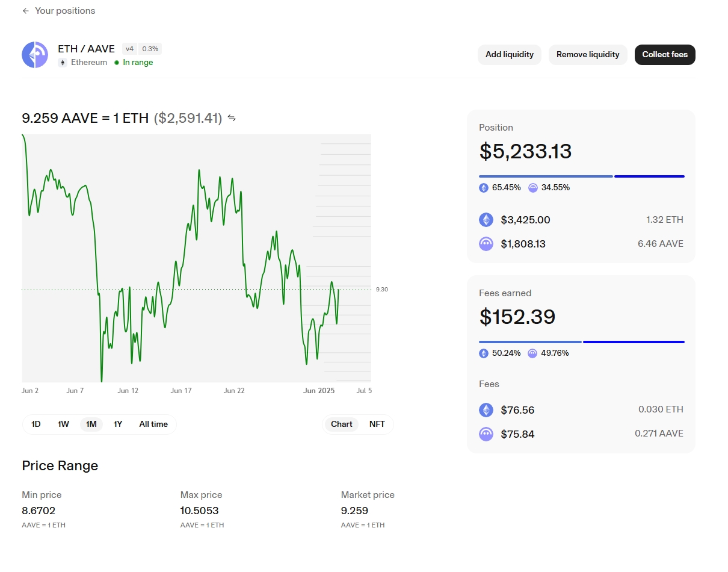Click the Ethereum network label
This screenshot has height=572, width=728.
click(x=89, y=63)
